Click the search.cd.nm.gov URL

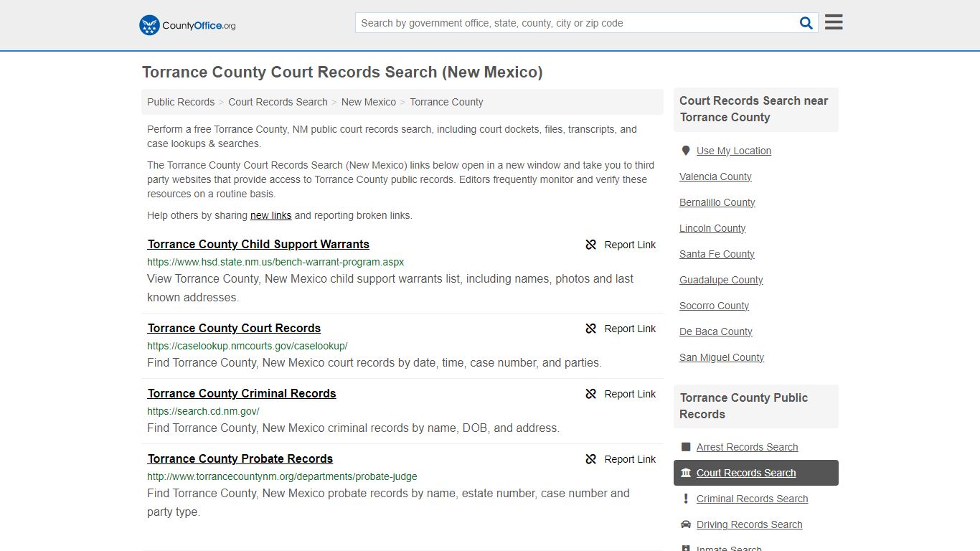203,411
